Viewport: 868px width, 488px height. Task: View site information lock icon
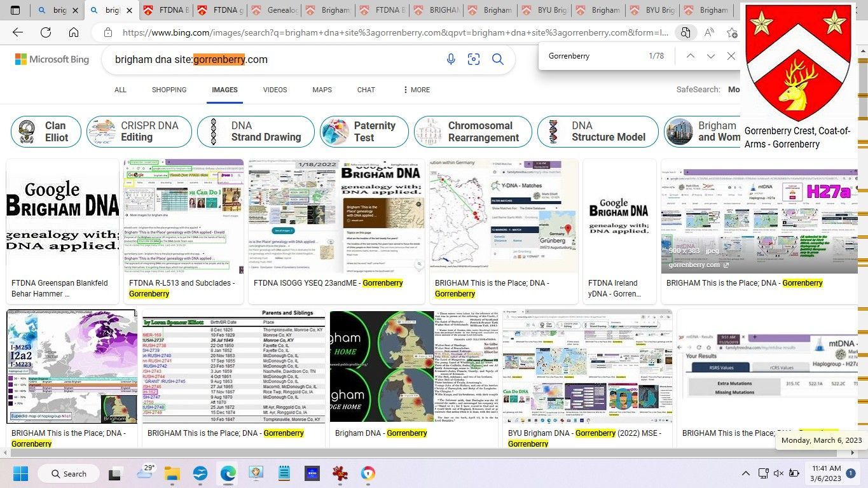pos(108,32)
